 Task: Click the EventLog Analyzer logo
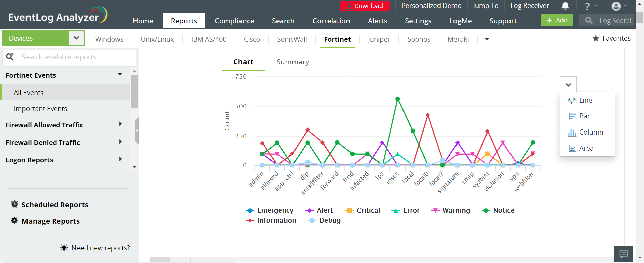[x=58, y=15]
